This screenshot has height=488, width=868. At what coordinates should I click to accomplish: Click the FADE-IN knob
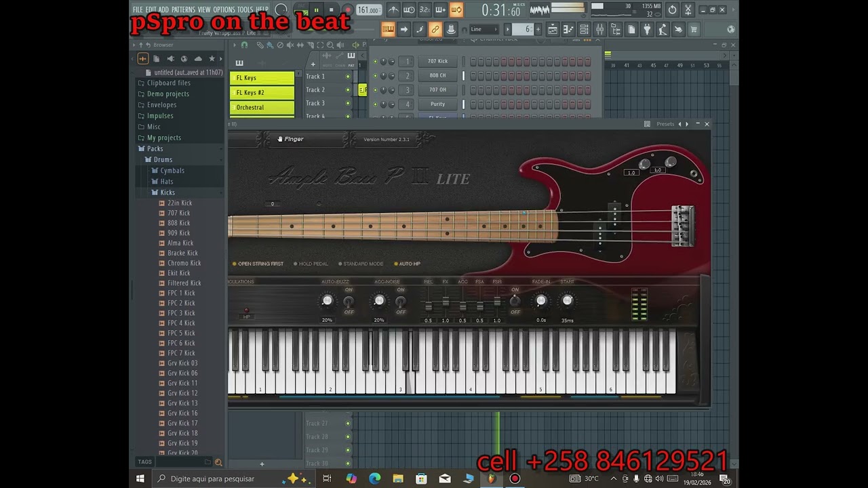(541, 301)
